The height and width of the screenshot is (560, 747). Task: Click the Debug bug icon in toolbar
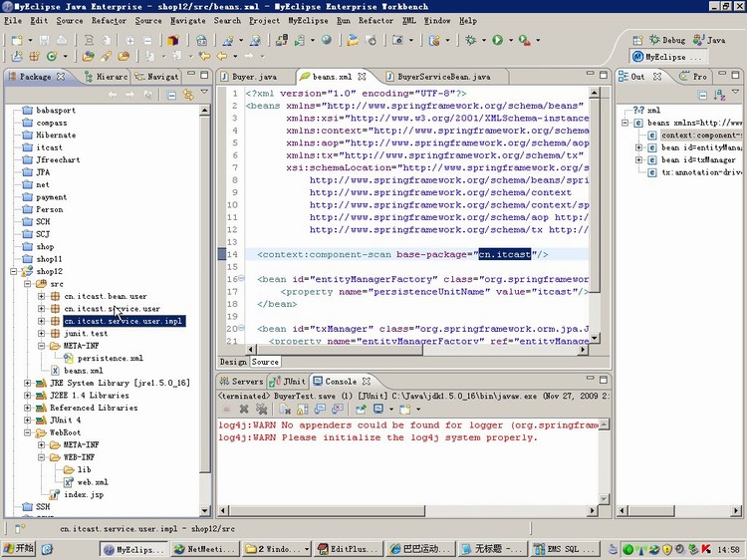(471, 41)
